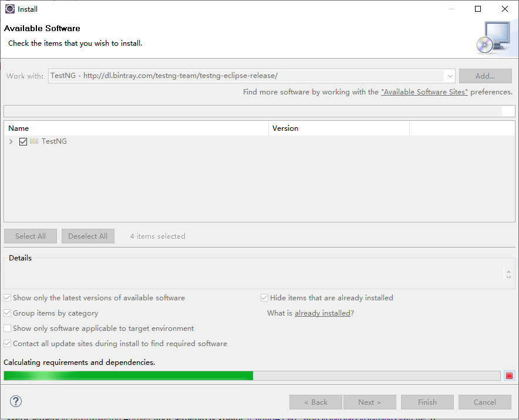
Task: Select the TestNG row label
Action: (x=54, y=141)
